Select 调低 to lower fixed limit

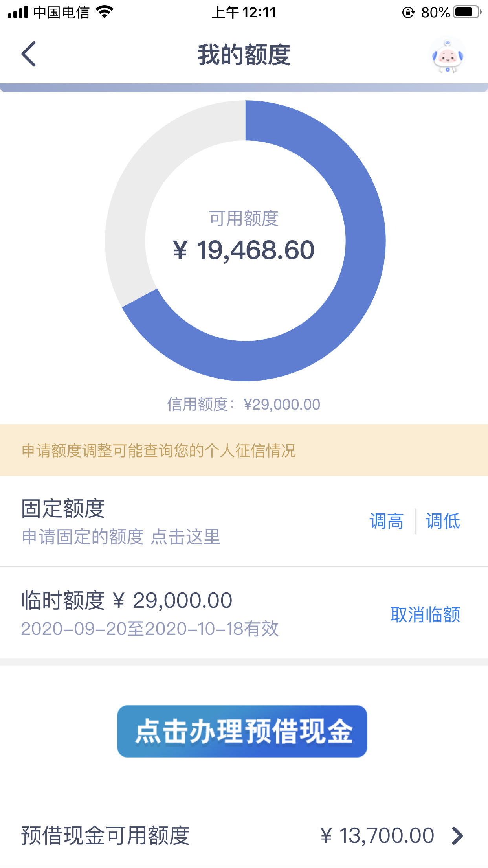[x=443, y=521]
